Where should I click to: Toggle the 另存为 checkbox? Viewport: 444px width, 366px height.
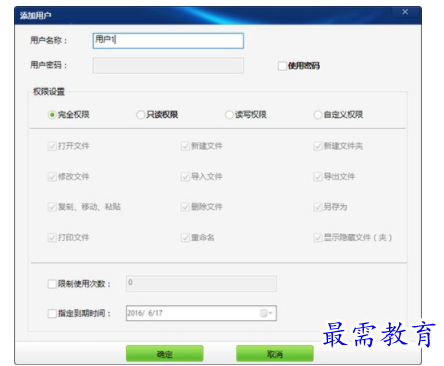(x=318, y=207)
